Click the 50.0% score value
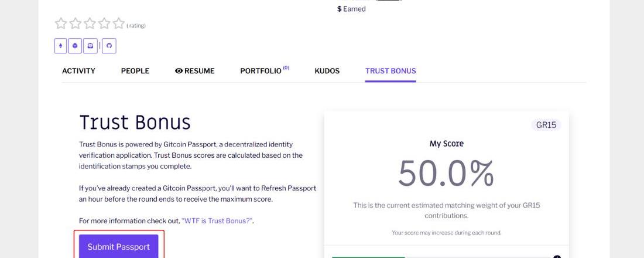644x258 pixels. coord(447,174)
